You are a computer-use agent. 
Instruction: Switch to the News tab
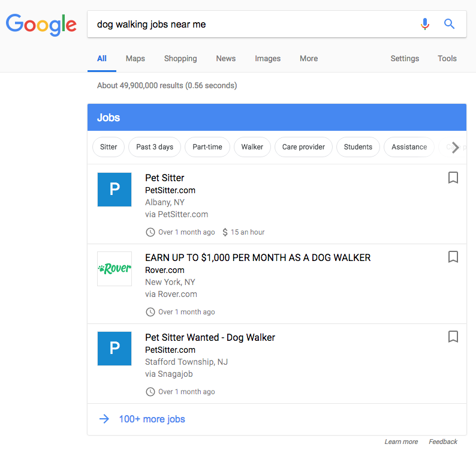pyautogui.click(x=226, y=58)
